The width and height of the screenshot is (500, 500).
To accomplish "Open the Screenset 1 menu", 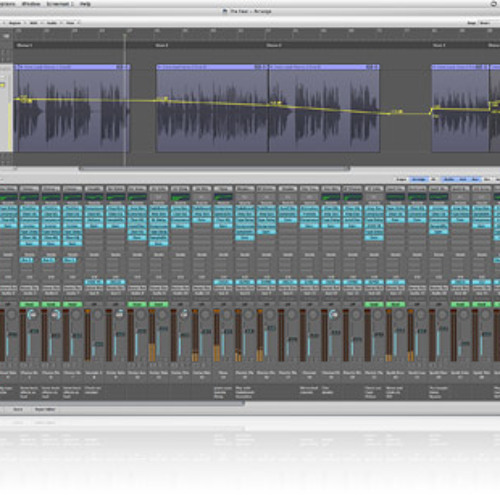I will click(60, 4).
